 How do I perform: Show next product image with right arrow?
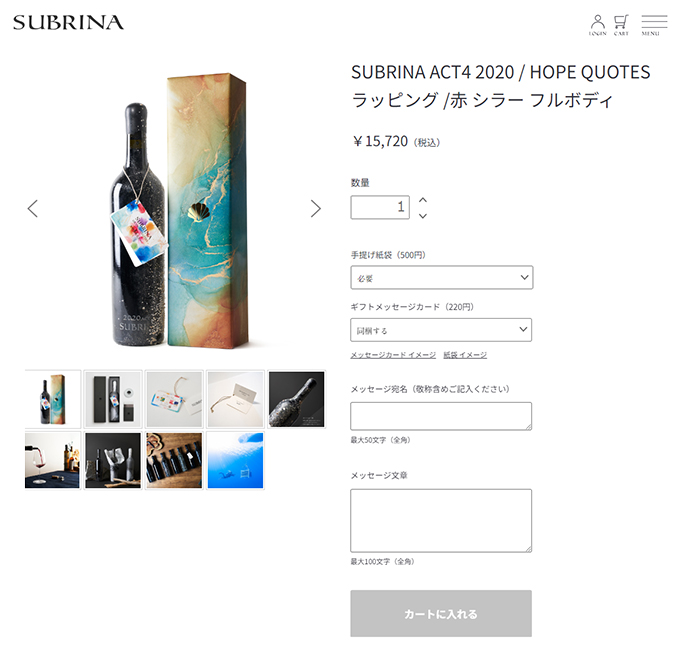click(316, 209)
